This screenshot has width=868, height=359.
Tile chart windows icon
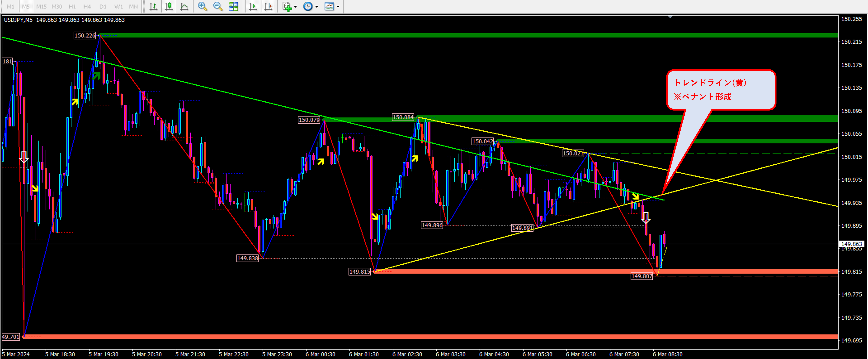(x=233, y=6)
